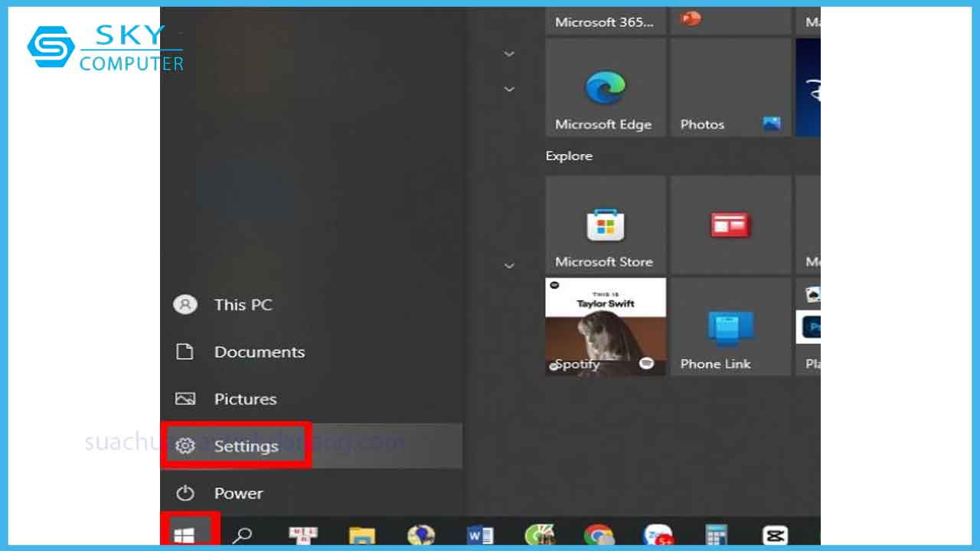Launch Google Chrome from the taskbar
Viewport: 980px width, 551px height.
598,536
